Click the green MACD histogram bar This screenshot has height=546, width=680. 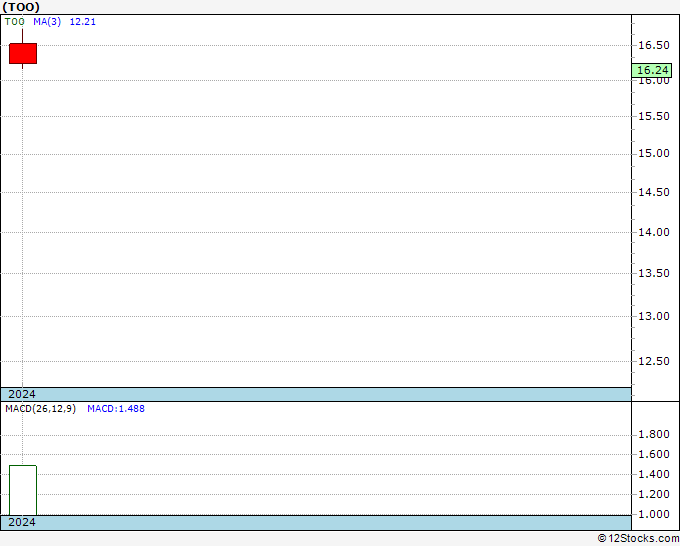[23, 490]
